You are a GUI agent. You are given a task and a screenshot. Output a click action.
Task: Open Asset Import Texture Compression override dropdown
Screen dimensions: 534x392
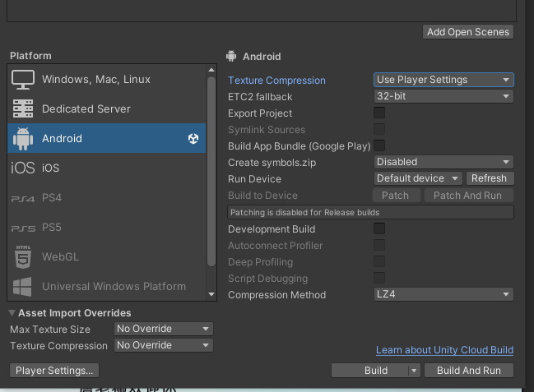pos(164,345)
